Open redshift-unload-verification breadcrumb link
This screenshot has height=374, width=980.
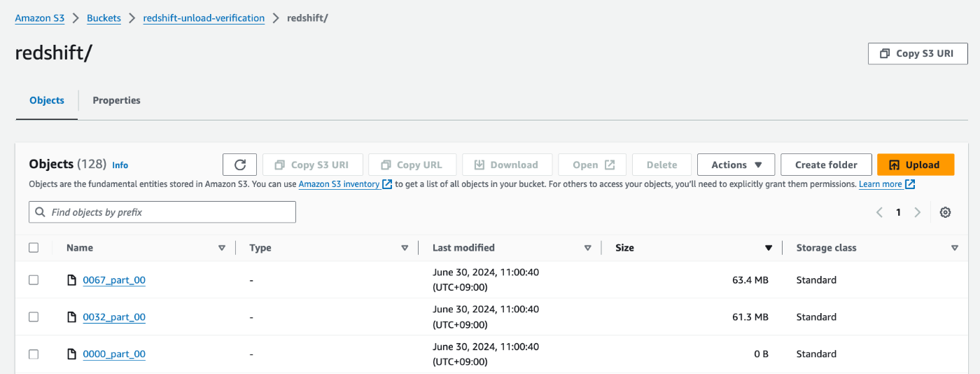pos(204,18)
